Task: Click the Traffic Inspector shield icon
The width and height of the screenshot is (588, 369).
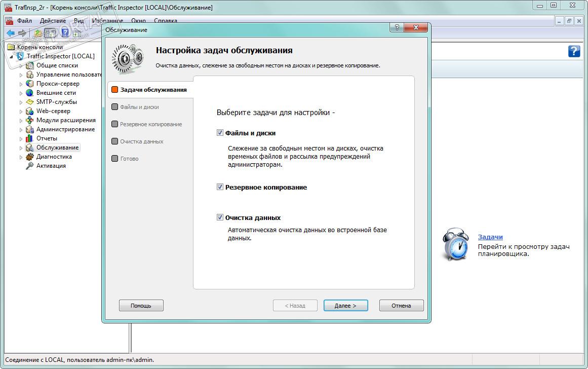Action: click(x=21, y=56)
